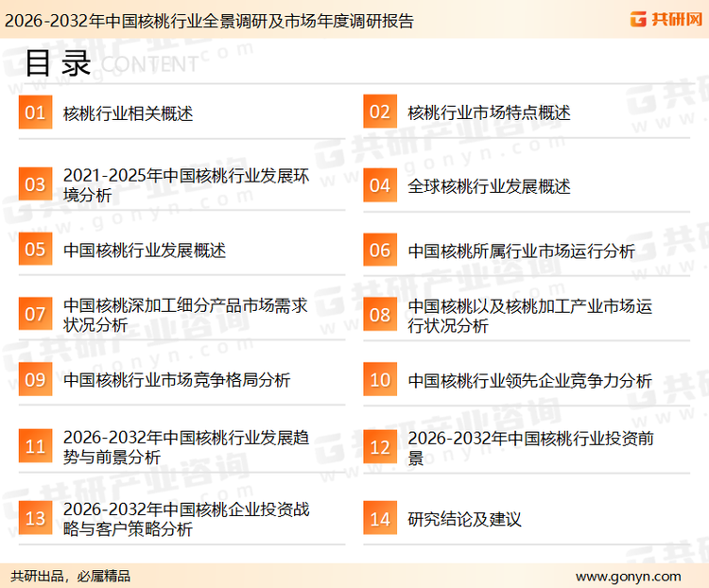Open 中国核桃行业市场竞争格局分析 chapter

177,380
